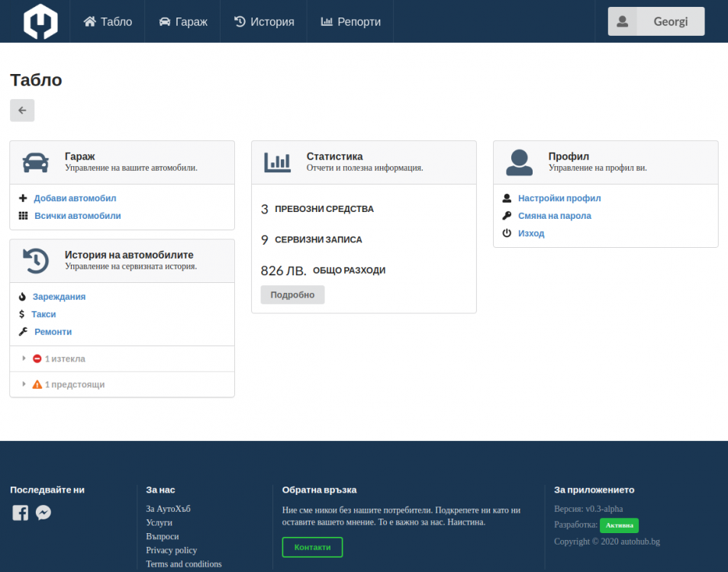
Task: Click the Контакти button in the footer
Action: tap(312, 547)
